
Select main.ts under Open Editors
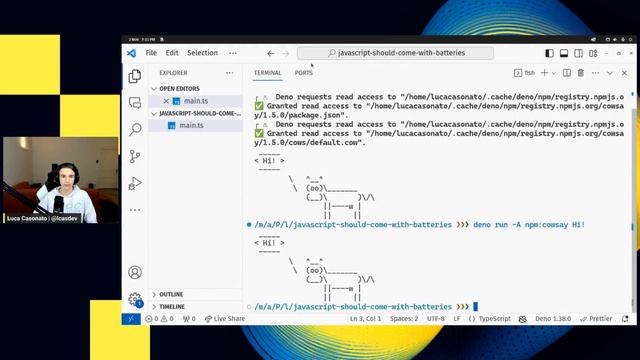click(x=196, y=101)
